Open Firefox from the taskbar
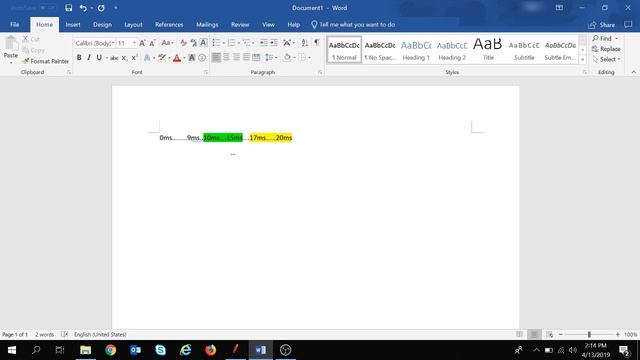 click(211, 350)
